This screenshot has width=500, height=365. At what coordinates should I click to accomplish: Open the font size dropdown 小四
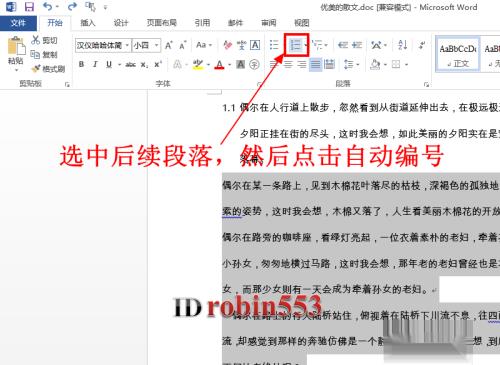(x=156, y=45)
